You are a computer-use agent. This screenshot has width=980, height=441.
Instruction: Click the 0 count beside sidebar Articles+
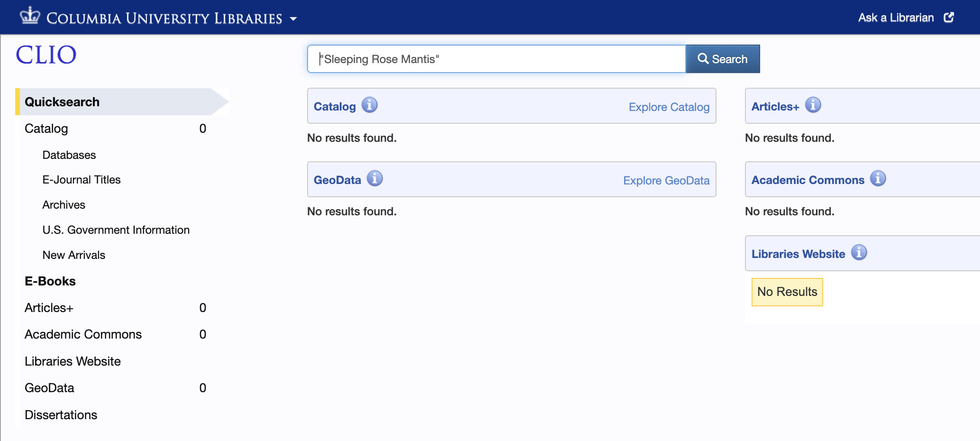pos(203,308)
